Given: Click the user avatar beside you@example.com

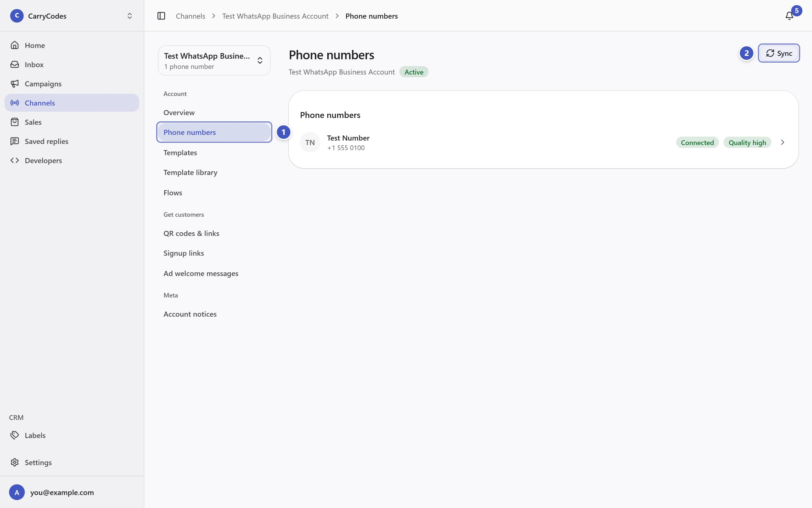Looking at the screenshot, I should (17, 492).
